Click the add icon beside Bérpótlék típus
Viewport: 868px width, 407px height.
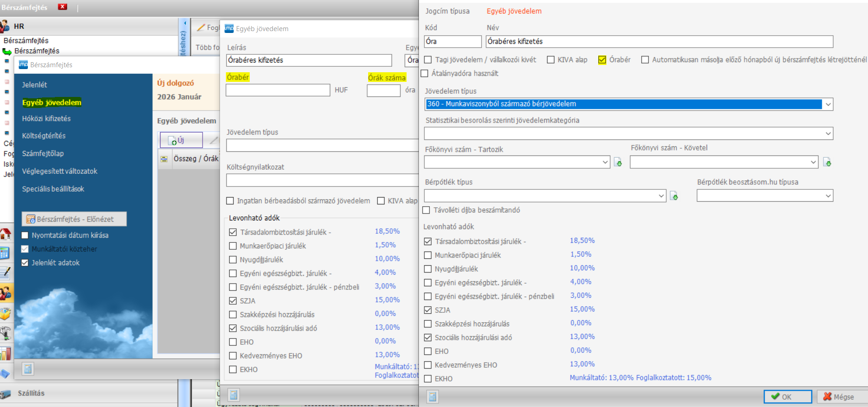pyautogui.click(x=674, y=196)
